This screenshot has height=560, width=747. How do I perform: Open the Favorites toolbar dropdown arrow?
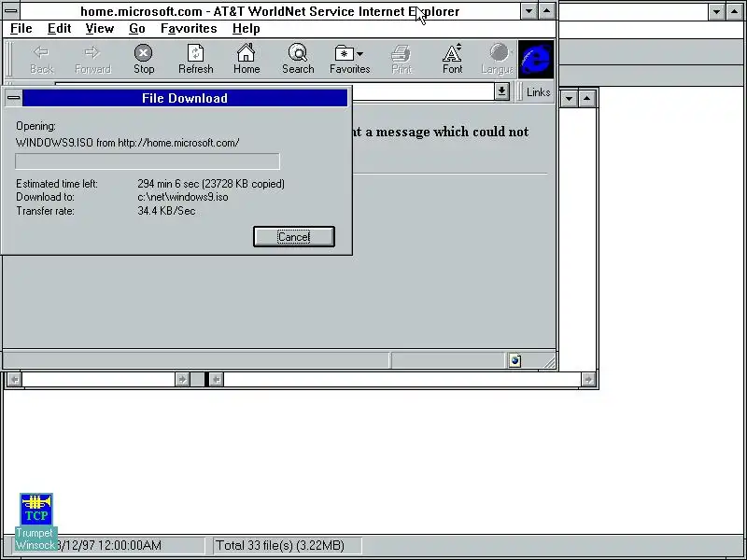click(x=359, y=54)
